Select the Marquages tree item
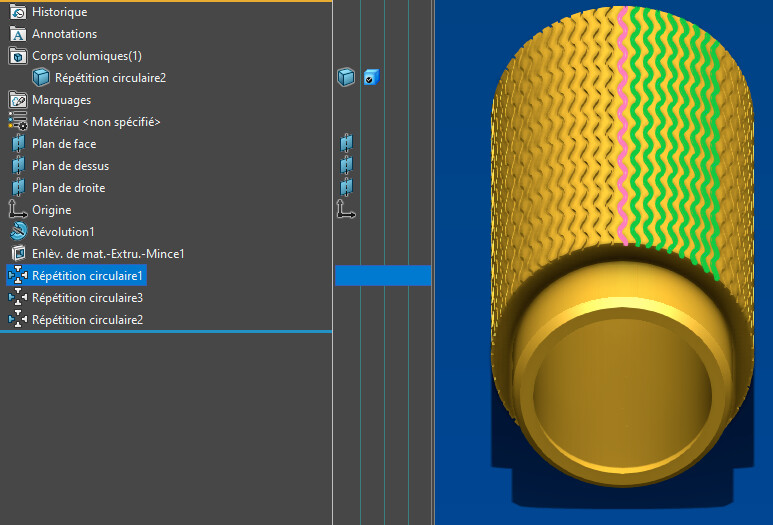The image size is (773, 525). point(62,100)
